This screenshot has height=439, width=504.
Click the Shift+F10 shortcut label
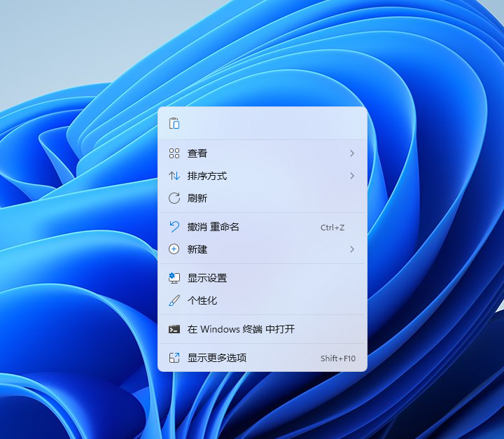[338, 358]
